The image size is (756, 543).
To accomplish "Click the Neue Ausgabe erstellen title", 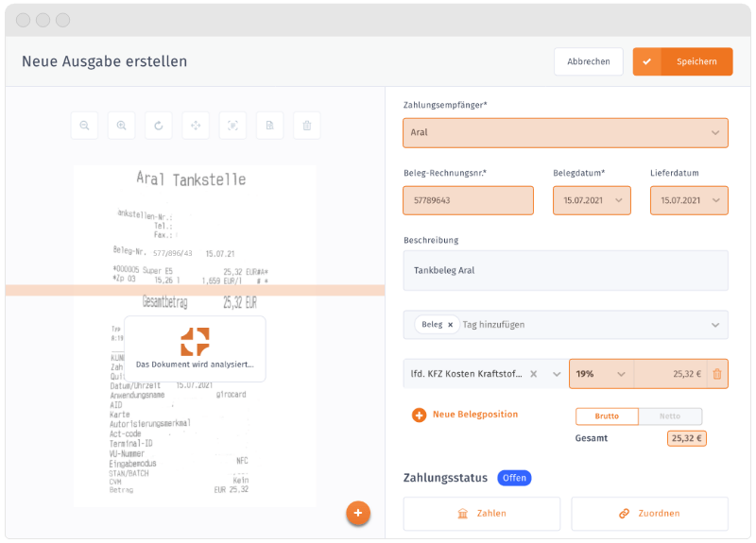I will 105,61.
